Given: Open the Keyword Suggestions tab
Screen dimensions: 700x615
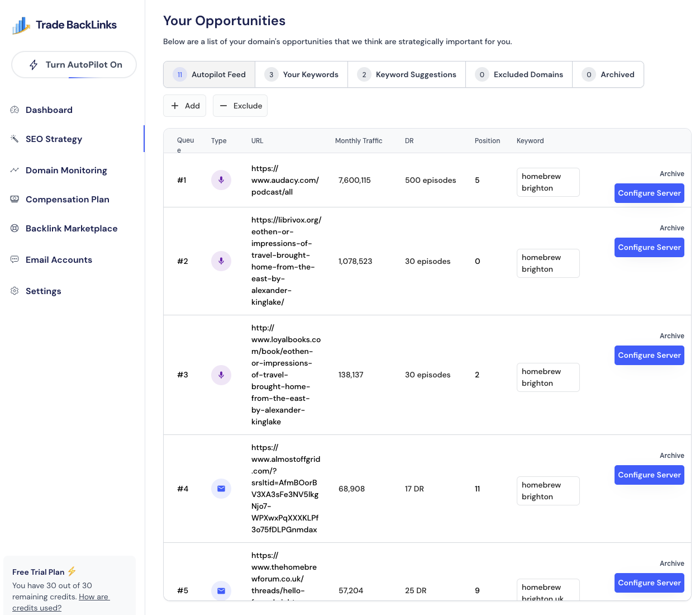Looking at the screenshot, I should click(x=407, y=74).
